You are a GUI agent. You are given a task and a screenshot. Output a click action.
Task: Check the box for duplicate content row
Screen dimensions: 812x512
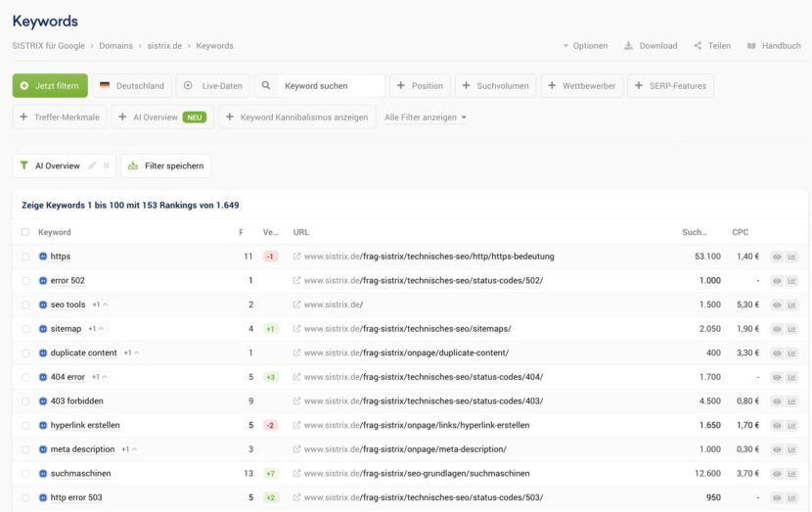(25, 352)
